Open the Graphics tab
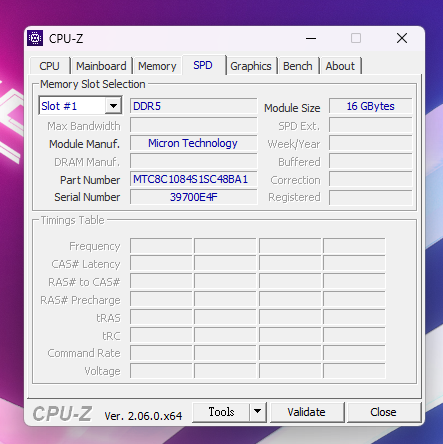 coord(251,66)
